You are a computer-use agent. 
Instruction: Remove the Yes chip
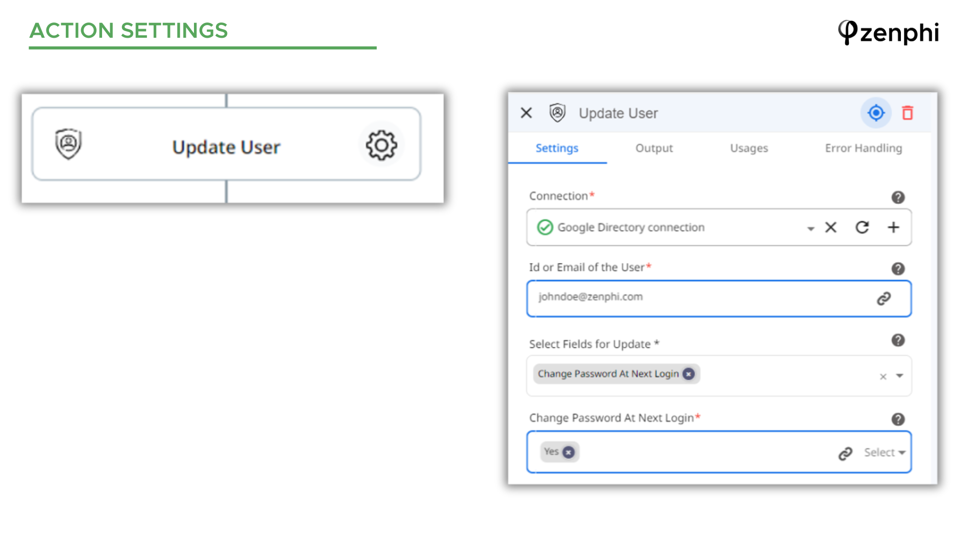coord(568,452)
